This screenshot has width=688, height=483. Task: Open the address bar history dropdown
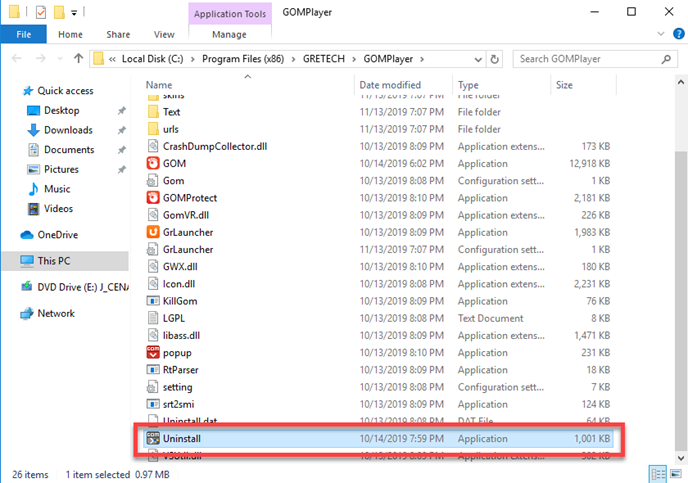(478, 59)
